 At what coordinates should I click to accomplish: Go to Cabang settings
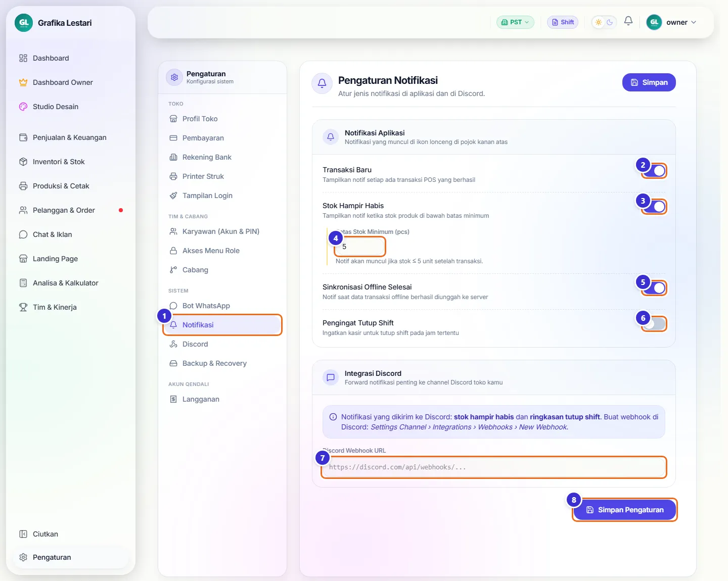click(222, 270)
